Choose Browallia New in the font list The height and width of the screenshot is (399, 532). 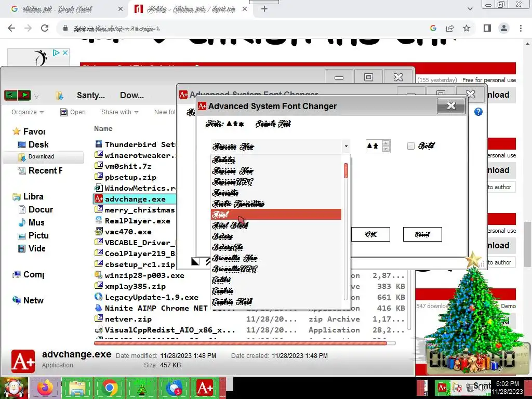point(276,258)
